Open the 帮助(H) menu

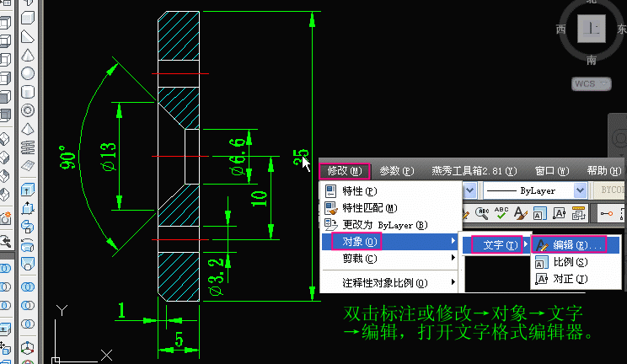coord(603,171)
